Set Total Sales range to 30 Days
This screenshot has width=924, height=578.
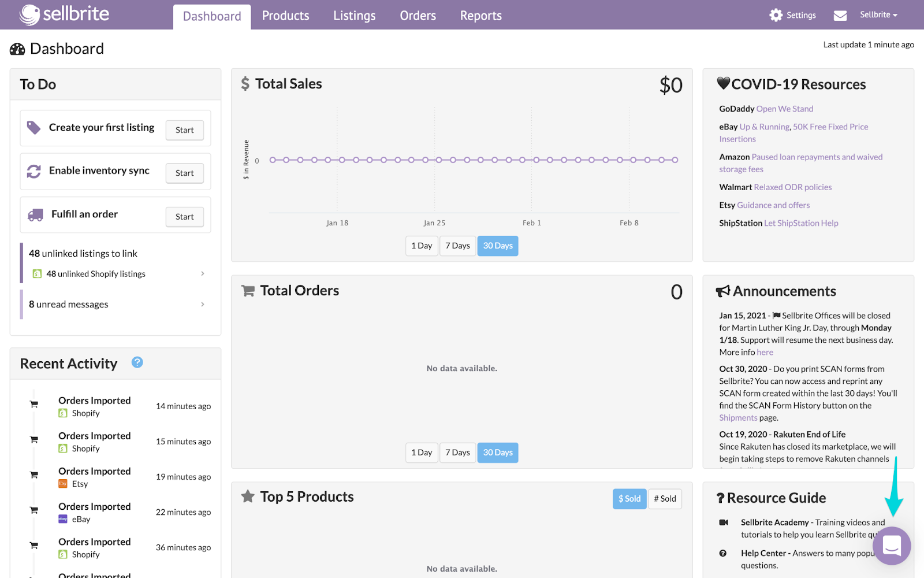pos(498,246)
